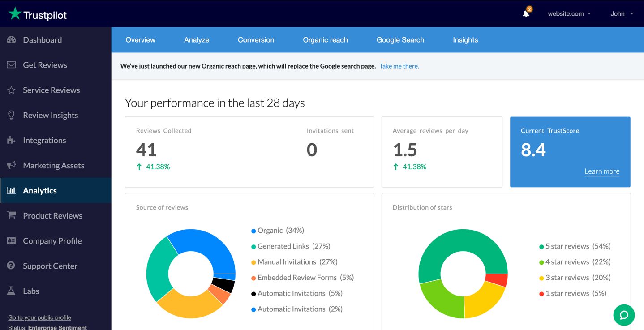Click the Dashboard gauge icon

[12, 40]
